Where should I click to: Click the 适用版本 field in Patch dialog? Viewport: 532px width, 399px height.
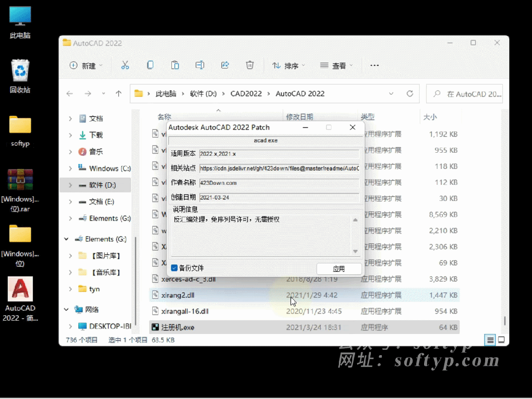(279, 154)
